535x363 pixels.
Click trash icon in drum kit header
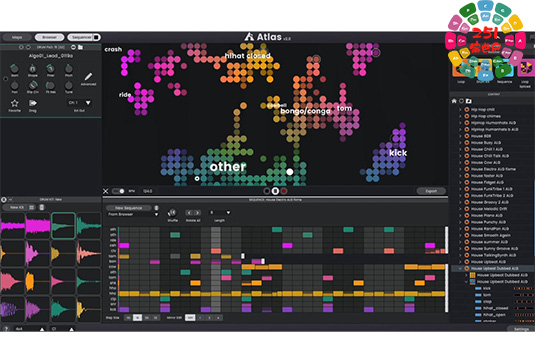pos(42,207)
